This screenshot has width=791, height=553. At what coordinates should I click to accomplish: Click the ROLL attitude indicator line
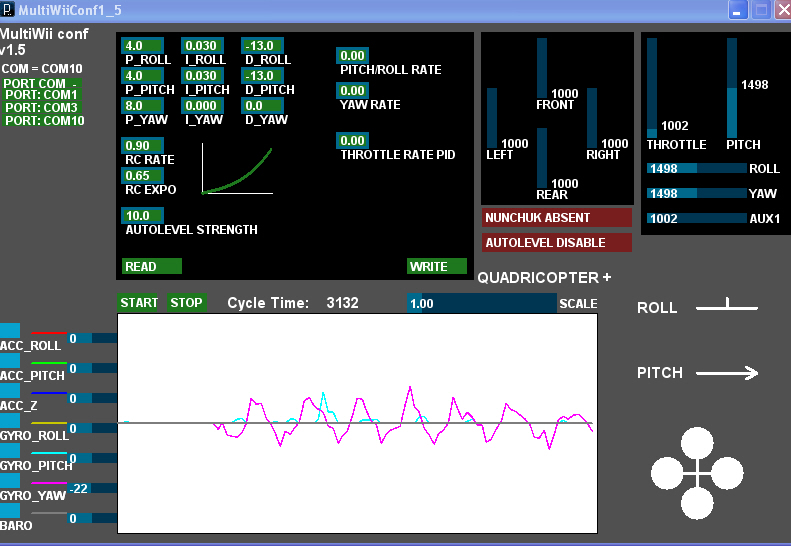point(727,305)
